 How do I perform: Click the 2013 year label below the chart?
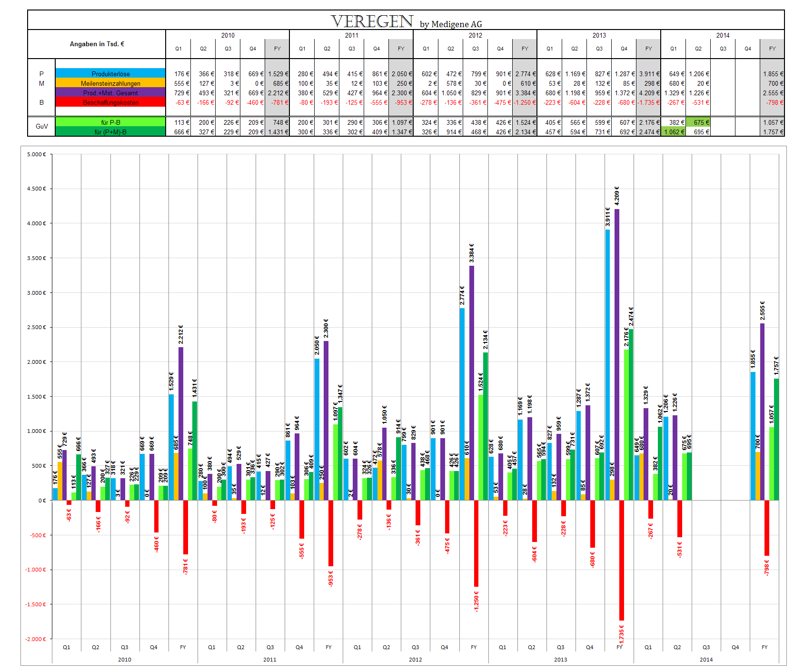pos(561,660)
